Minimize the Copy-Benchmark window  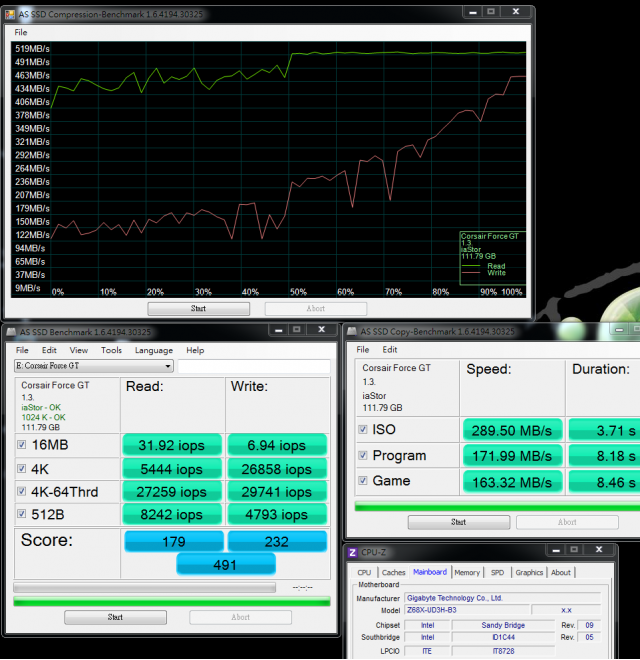(619, 330)
